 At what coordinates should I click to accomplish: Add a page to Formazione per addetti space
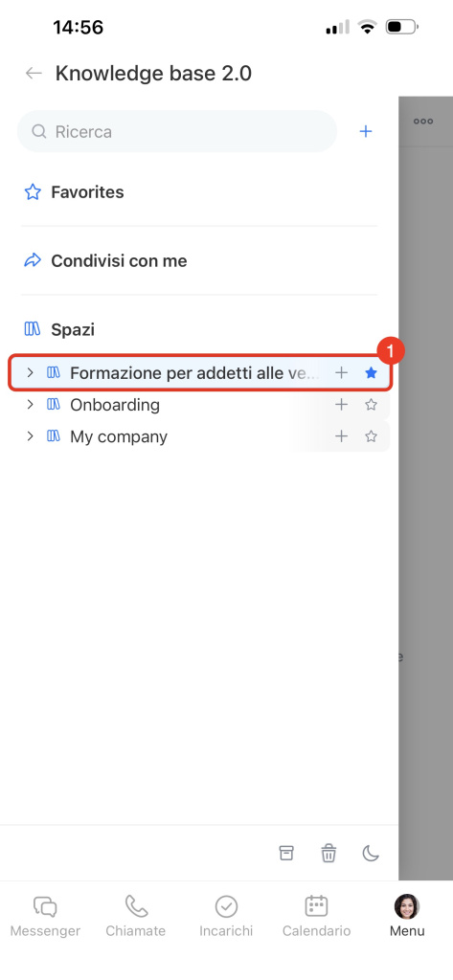pyautogui.click(x=341, y=373)
